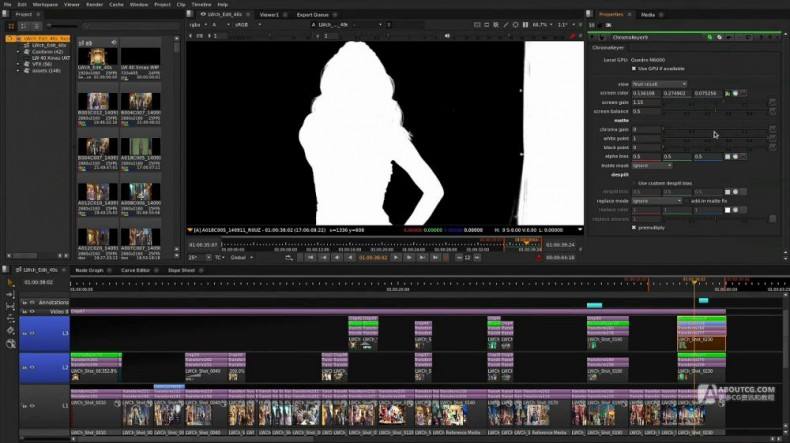The width and height of the screenshot is (790, 443).
Task: Click the play forward button in viewer
Action: [397, 257]
